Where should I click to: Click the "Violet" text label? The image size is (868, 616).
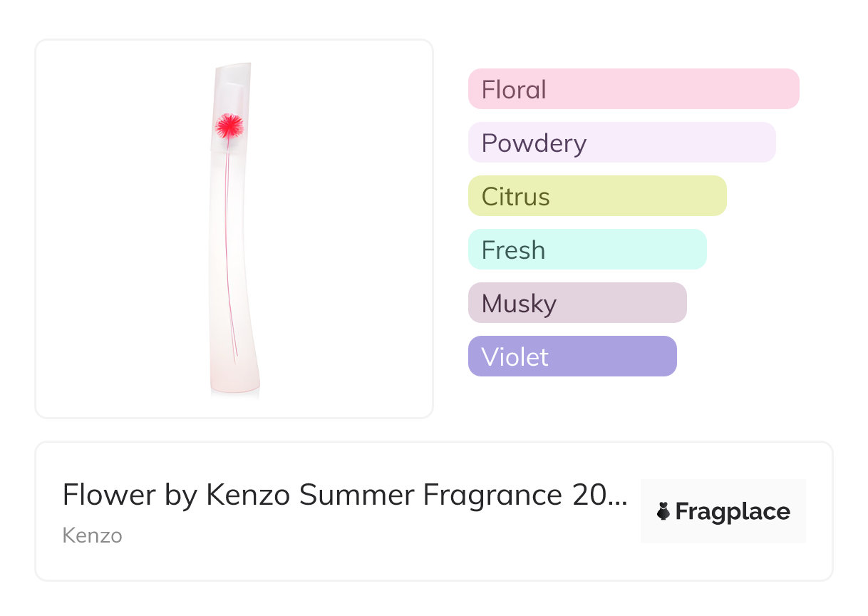[515, 357]
